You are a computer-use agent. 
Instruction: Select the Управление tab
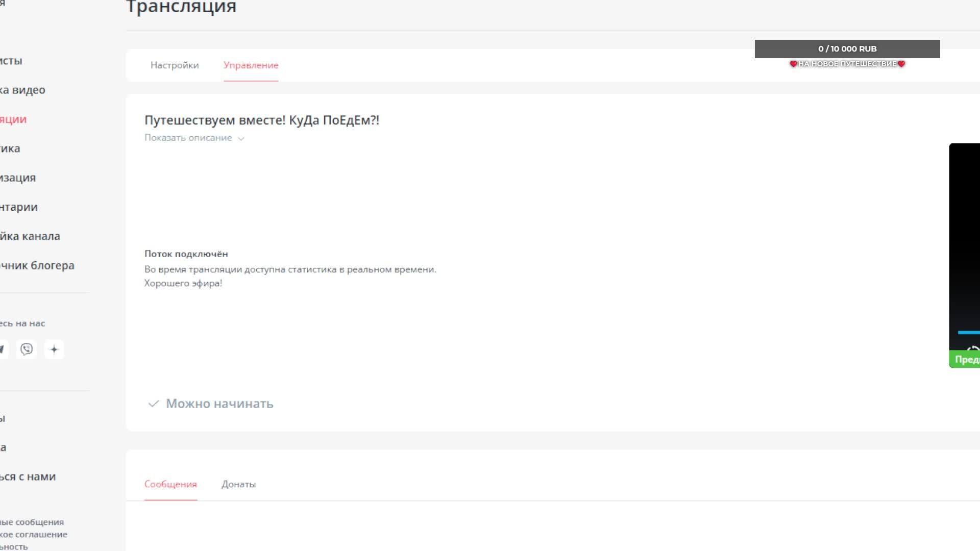click(251, 65)
